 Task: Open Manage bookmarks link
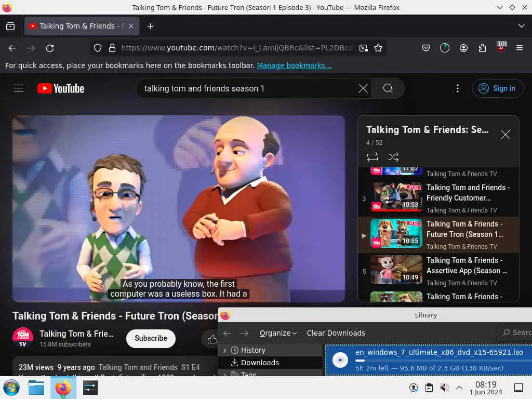click(x=294, y=65)
